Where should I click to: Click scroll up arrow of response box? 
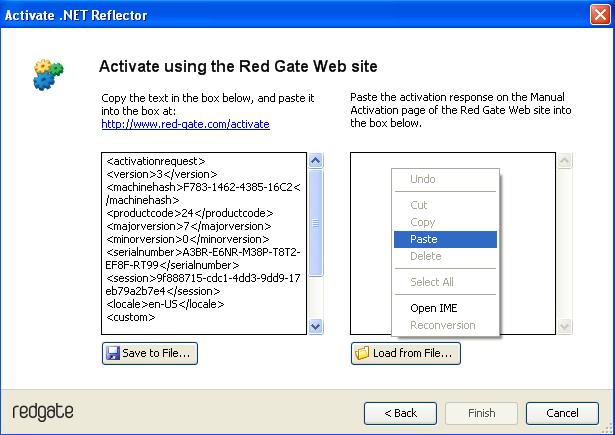[564, 160]
